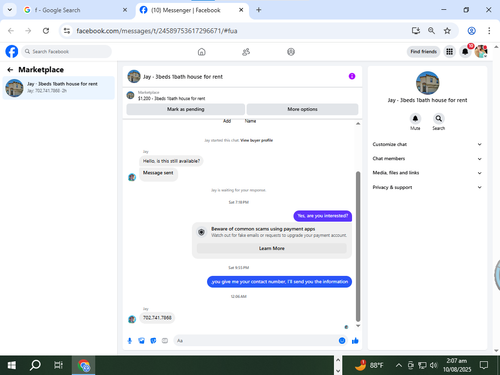Viewport: 500px width, 375px height.
Task: Open the purple conversation info icon
Action: [352, 76]
